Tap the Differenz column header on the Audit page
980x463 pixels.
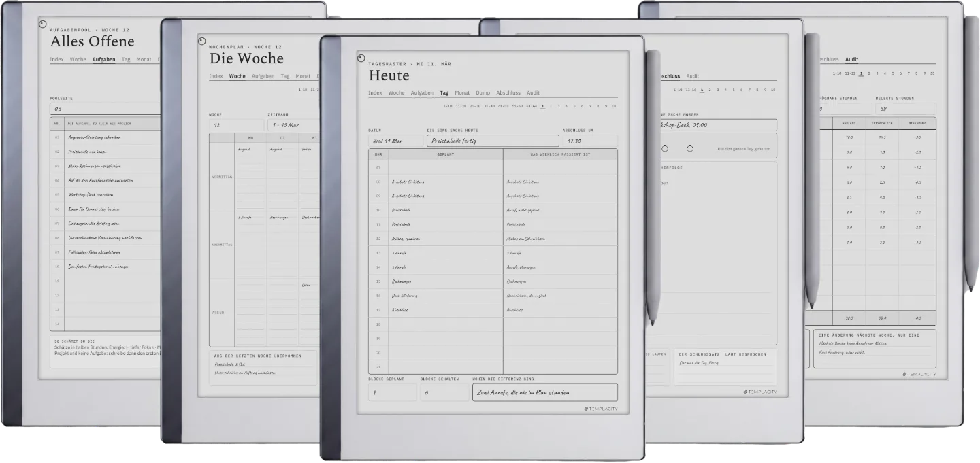click(x=917, y=124)
